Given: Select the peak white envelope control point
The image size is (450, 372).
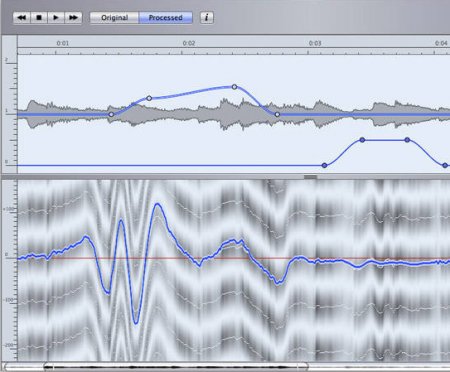Looking at the screenshot, I should (234, 87).
